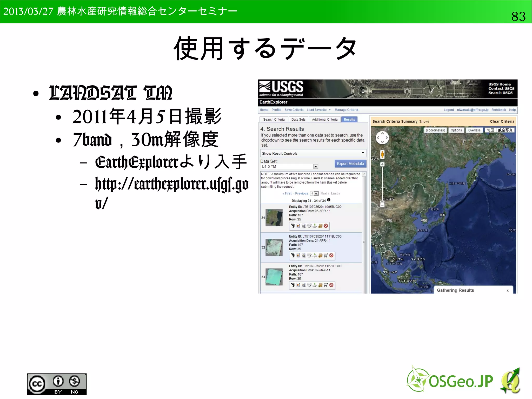Compare browse icon for result 32
This screenshot has height=399, width=532.
coord(304,256)
